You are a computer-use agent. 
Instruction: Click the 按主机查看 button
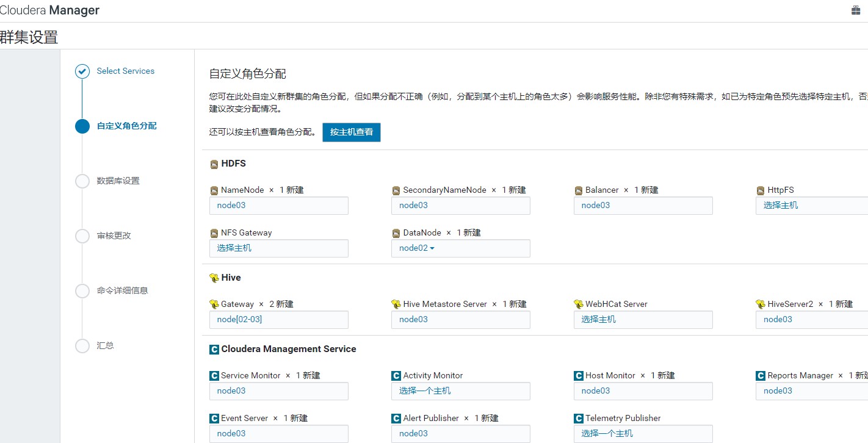352,132
